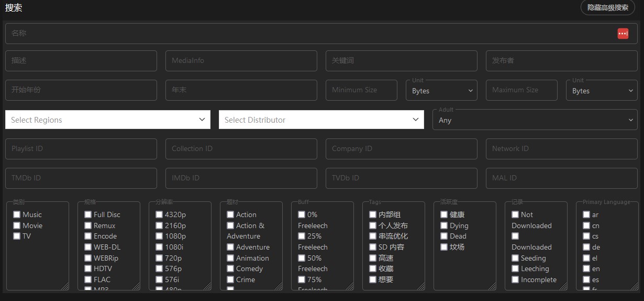Choose unit for Maximum Size
The width and height of the screenshot is (644, 301).
pos(602,91)
